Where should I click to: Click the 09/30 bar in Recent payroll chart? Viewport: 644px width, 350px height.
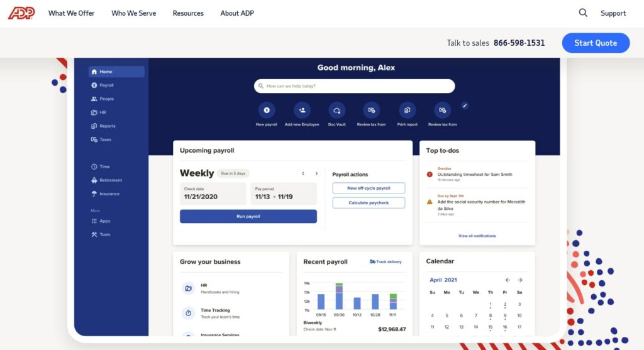[x=339, y=296]
